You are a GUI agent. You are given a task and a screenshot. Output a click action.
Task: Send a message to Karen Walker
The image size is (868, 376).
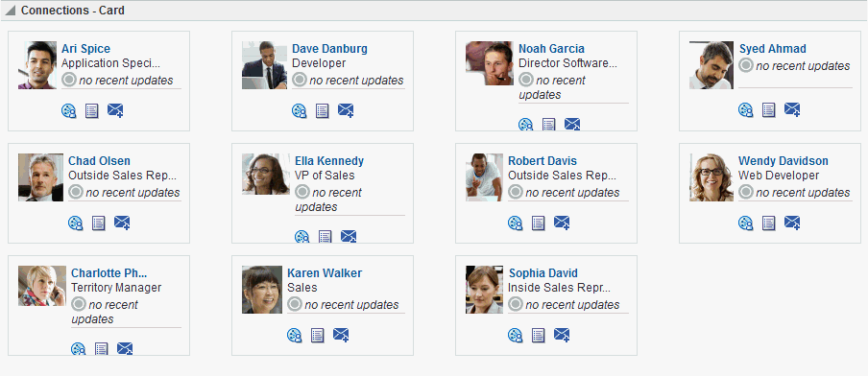341,335
